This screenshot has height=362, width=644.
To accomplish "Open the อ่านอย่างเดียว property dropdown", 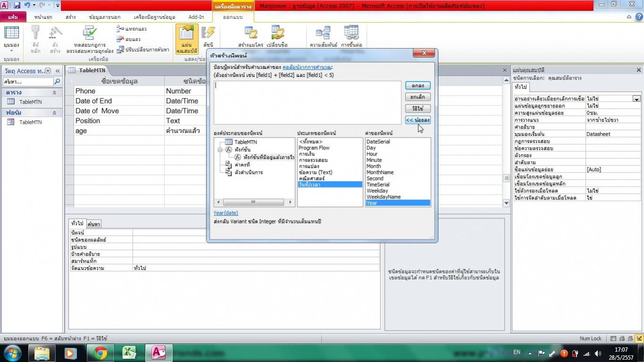I will 636,99.
